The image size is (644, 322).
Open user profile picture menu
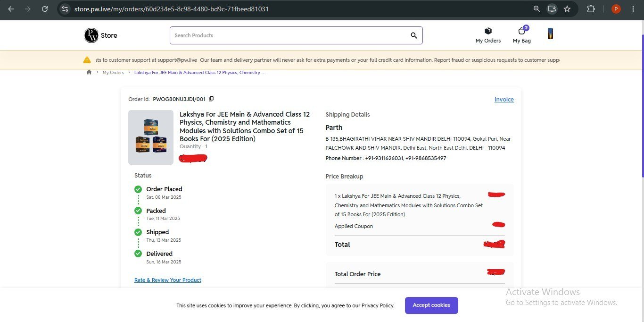click(x=550, y=34)
